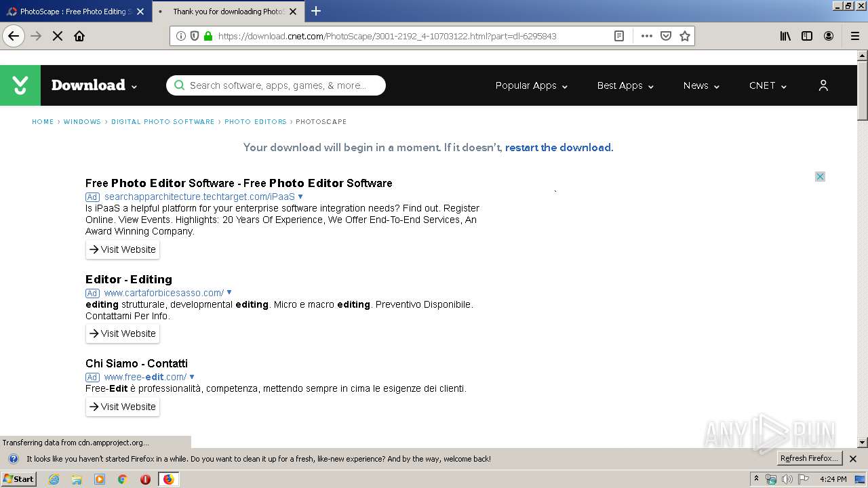Open a new tab with the plus button
Viewport: 868px width, 488px height.
coord(316,11)
